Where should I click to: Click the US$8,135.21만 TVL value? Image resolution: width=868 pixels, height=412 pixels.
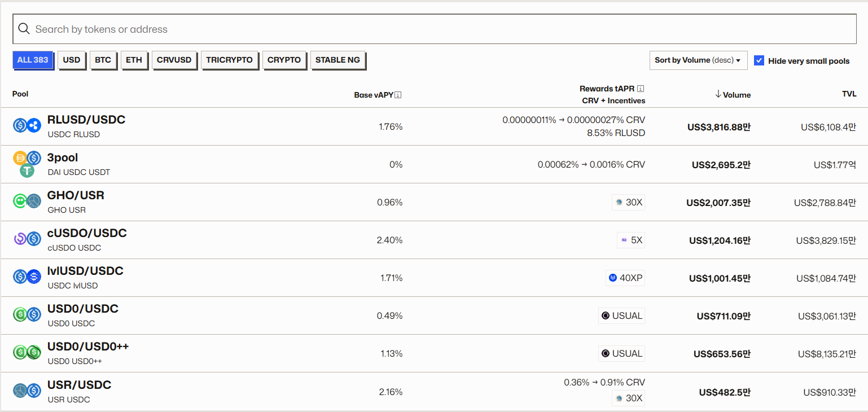click(827, 354)
